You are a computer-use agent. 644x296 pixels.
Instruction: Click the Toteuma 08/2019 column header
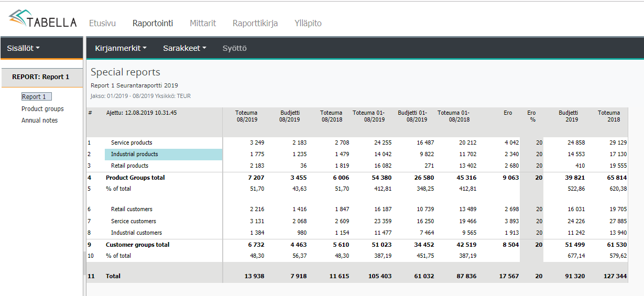click(x=246, y=116)
